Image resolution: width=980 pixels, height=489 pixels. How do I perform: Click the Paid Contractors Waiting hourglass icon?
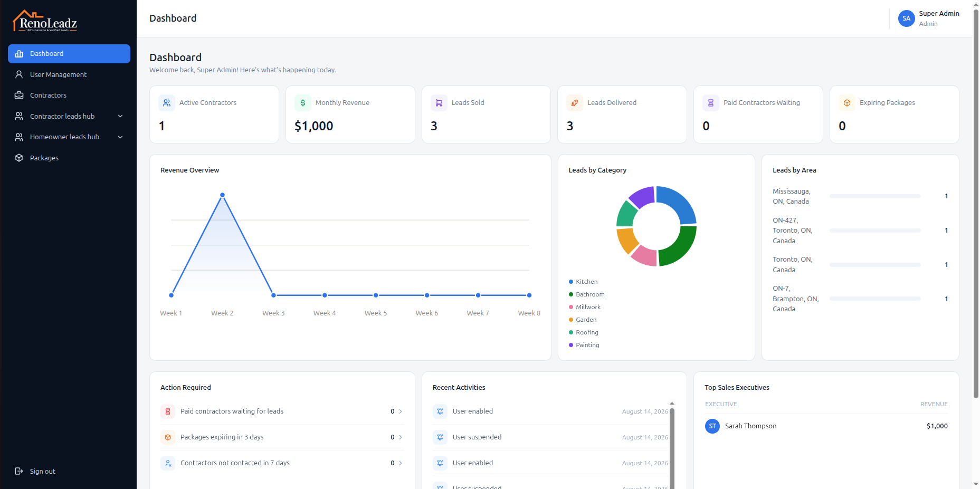[x=711, y=103]
